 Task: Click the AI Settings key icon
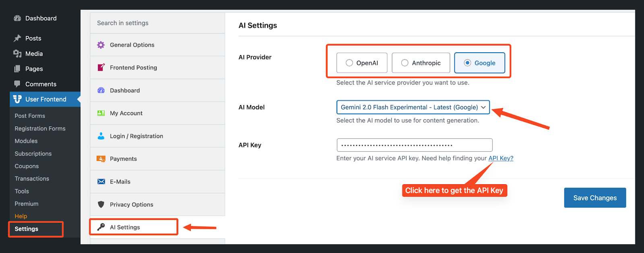(101, 227)
